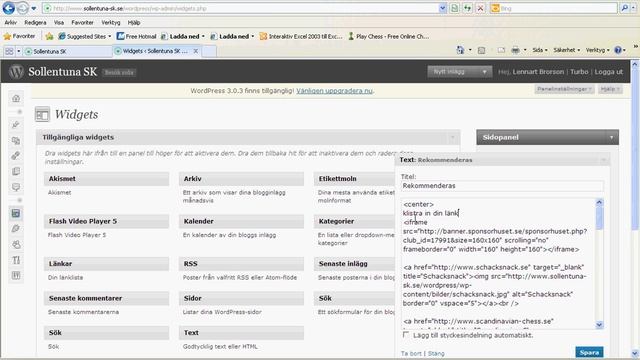The width and height of the screenshot is (640, 360).
Task: Click the Logga ut link
Action: 609,72
